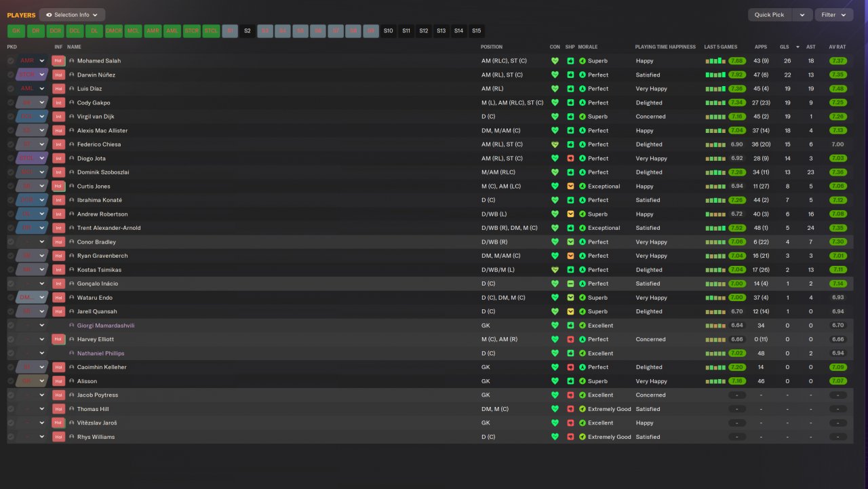Click the match sharpness icon for Darwin Núñez

(570, 75)
